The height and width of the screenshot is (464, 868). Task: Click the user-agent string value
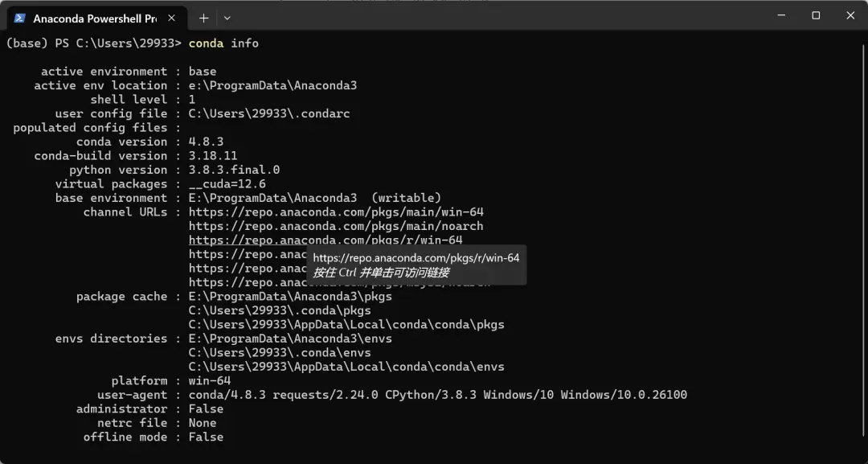437,395
